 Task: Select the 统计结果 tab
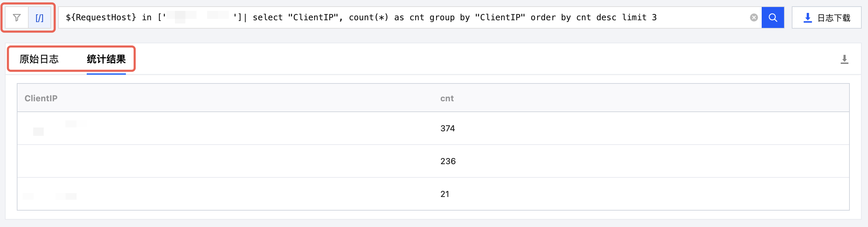pyautogui.click(x=106, y=59)
